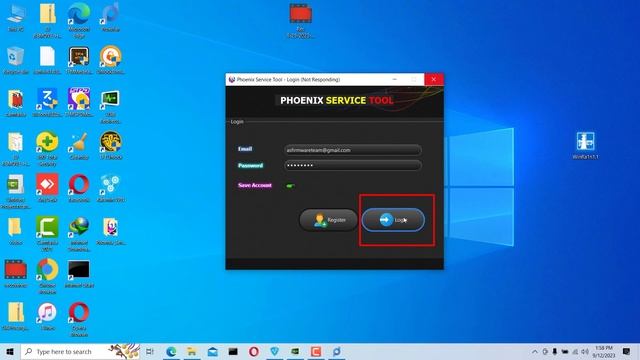This screenshot has width=640, height=360.
Task: Select the AnyDesk desktop shortcut
Action: [47, 188]
